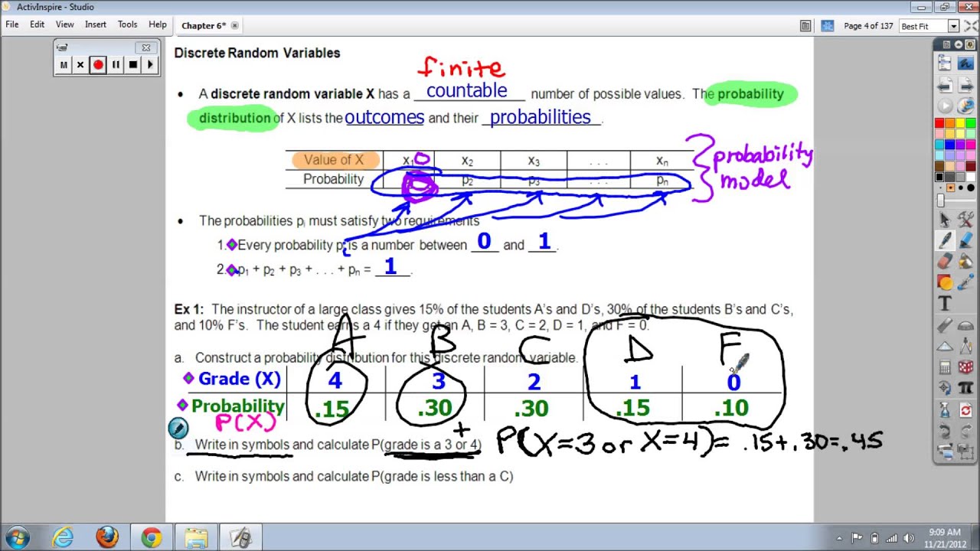Stop the recording
This screenshot has width=980, height=551.
(132, 65)
